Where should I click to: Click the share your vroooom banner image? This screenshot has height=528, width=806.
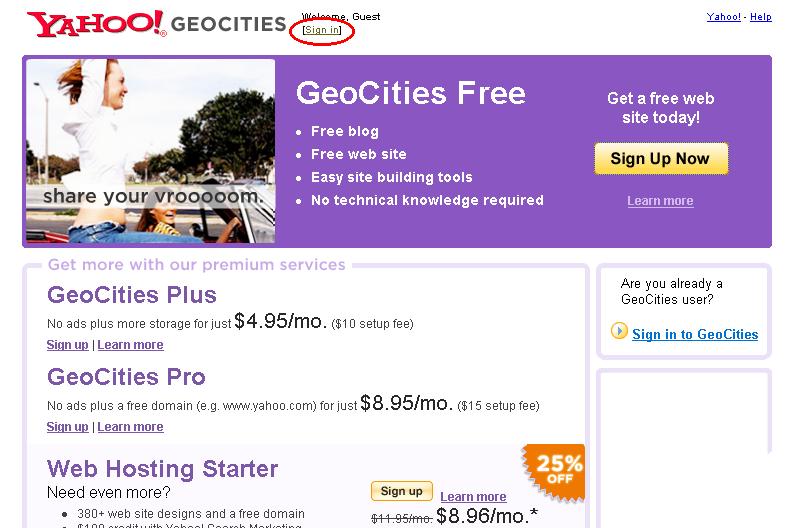pyautogui.click(x=150, y=152)
